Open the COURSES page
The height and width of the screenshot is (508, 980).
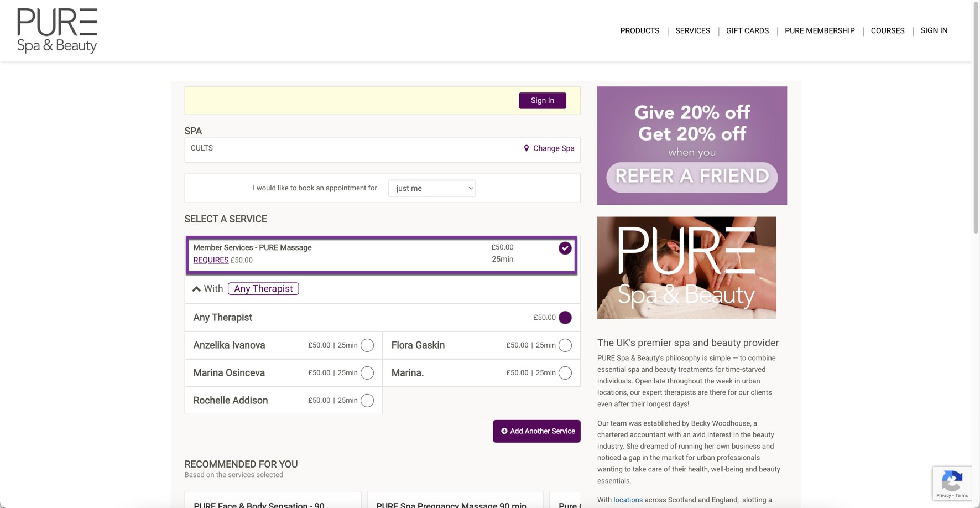tap(888, 31)
